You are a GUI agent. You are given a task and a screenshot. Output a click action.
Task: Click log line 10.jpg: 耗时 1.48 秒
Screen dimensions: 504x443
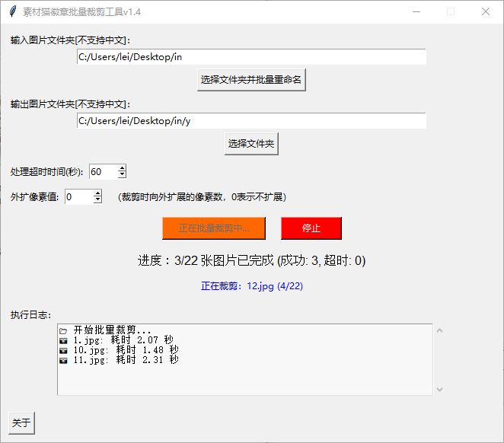[126, 350]
